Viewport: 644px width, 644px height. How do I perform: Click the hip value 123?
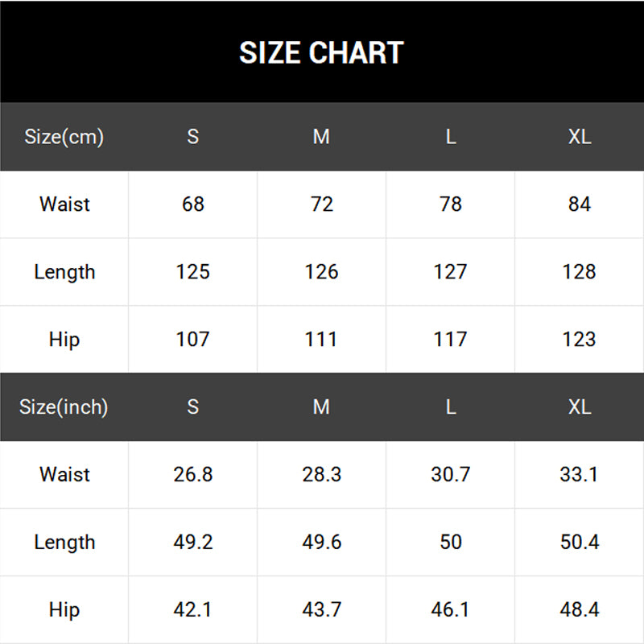[x=580, y=340]
